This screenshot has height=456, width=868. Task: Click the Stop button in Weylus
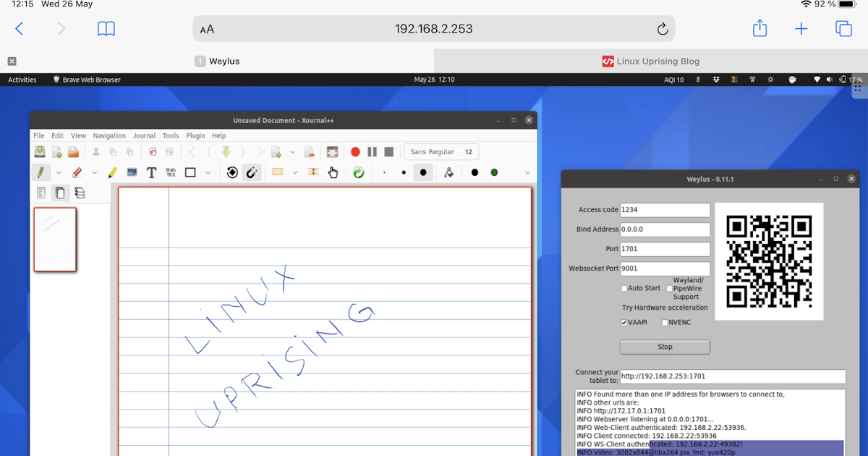coord(665,347)
